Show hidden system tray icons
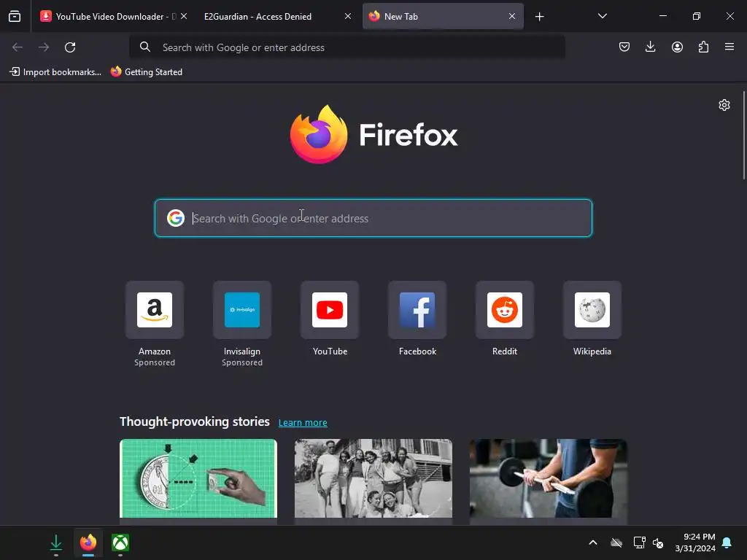Screen dimensions: 747x560 click(x=593, y=542)
